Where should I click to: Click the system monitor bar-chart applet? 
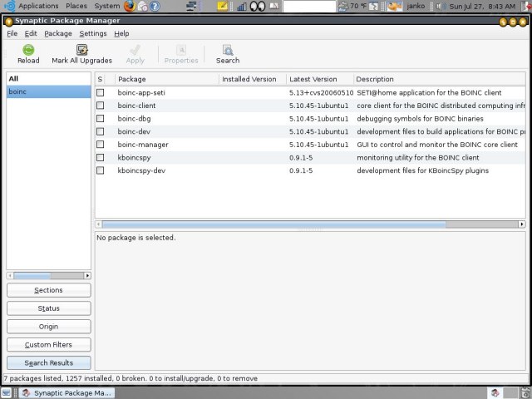click(x=241, y=6)
